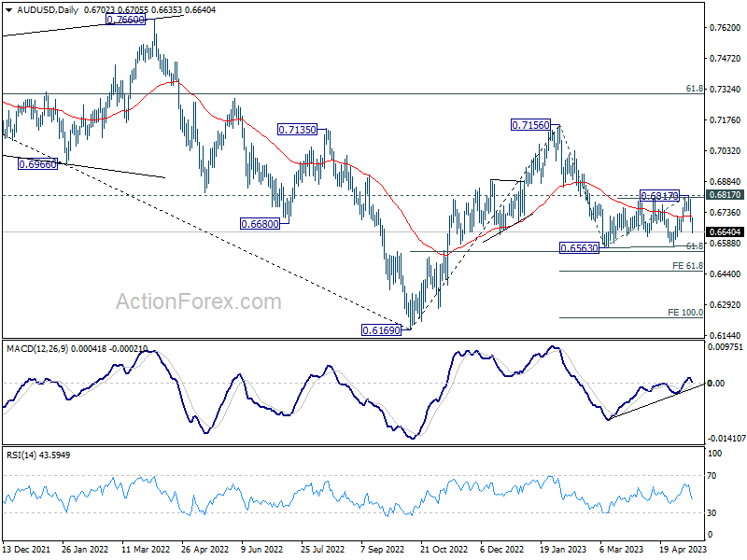Click the 0.66800 low label

click(261, 224)
